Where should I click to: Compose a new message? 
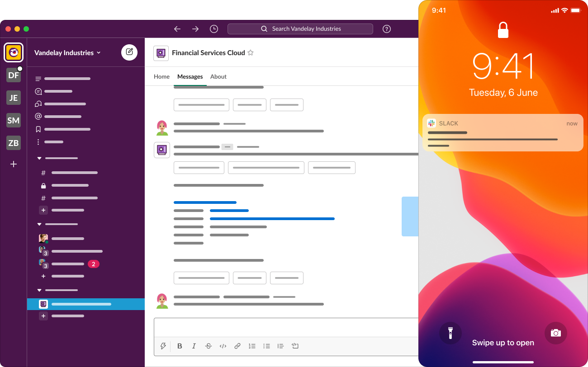click(x=129, y=52)
